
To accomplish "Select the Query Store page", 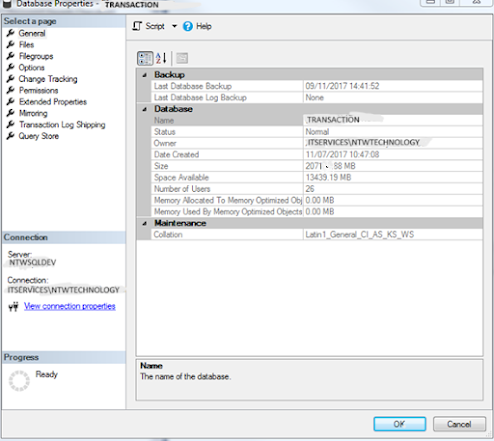I will coord(39,136).
